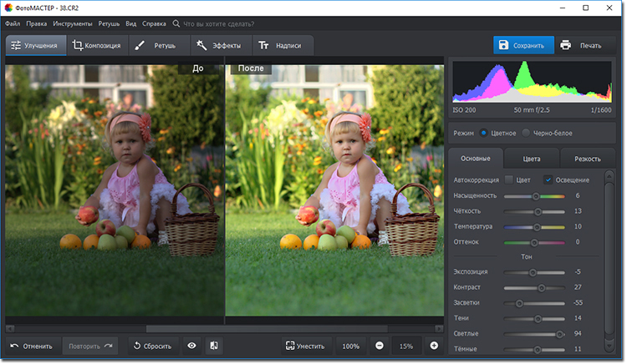Switch to the Ретушь brush tab

[157, 45]
